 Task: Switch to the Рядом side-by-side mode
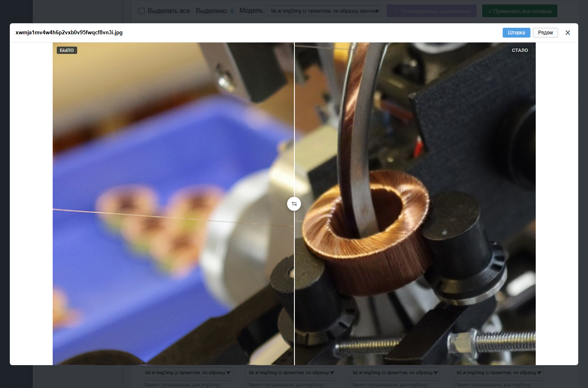(545, 33)
